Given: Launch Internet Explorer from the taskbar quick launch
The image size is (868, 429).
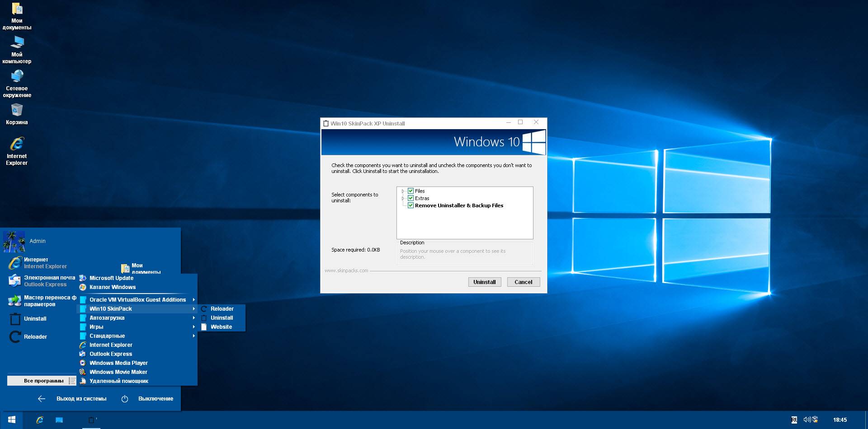Looking at the screenshot, I should tap(40, 420).
